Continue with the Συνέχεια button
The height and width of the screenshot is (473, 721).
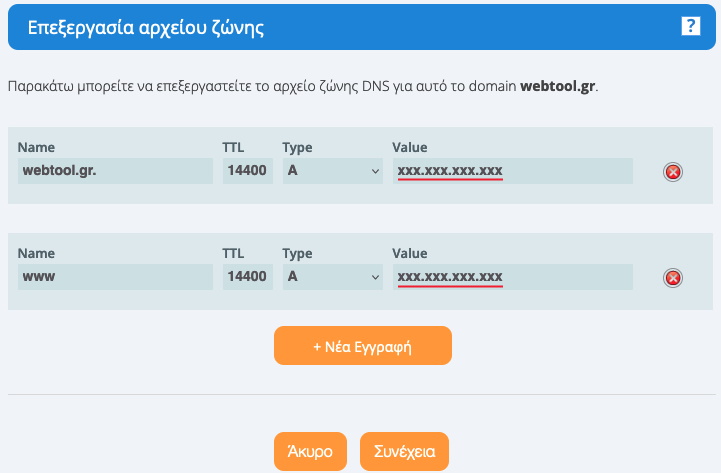404,451
